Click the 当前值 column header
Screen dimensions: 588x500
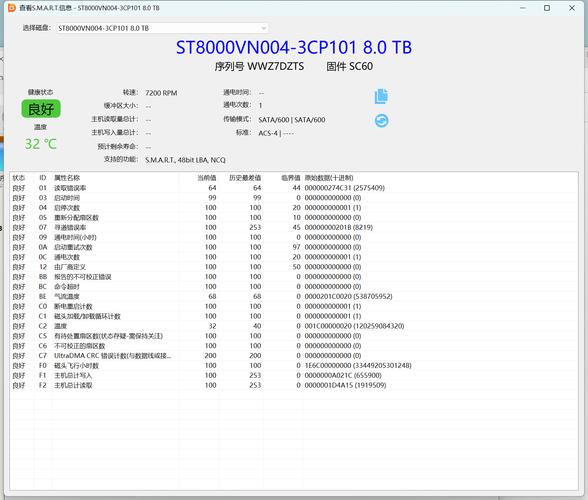coord(207,178)
